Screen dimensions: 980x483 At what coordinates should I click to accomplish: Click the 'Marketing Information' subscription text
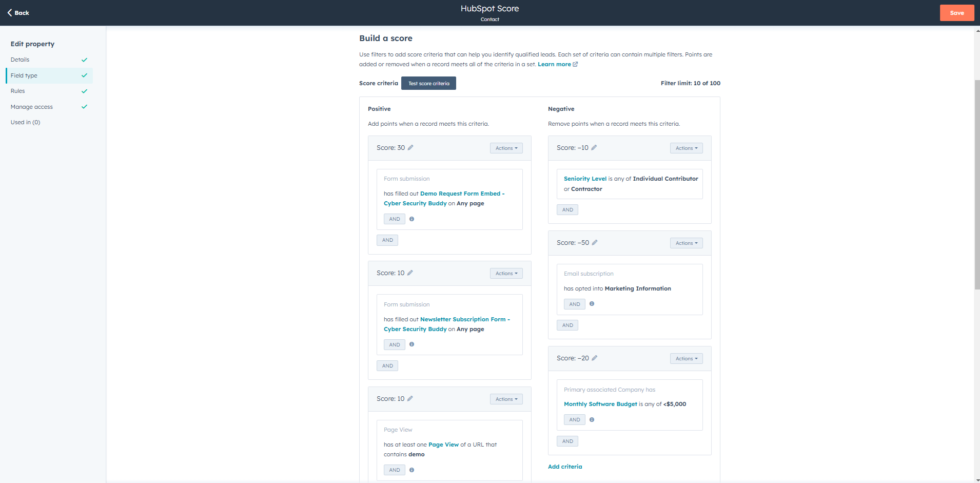pyautogui.click(x=638, y=288)
